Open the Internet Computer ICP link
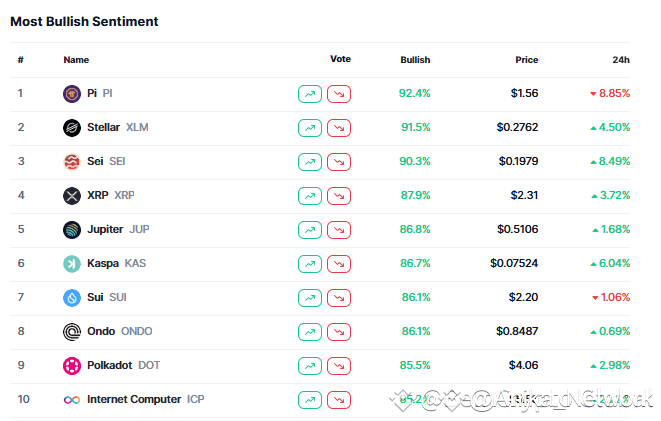 (135, 400)
